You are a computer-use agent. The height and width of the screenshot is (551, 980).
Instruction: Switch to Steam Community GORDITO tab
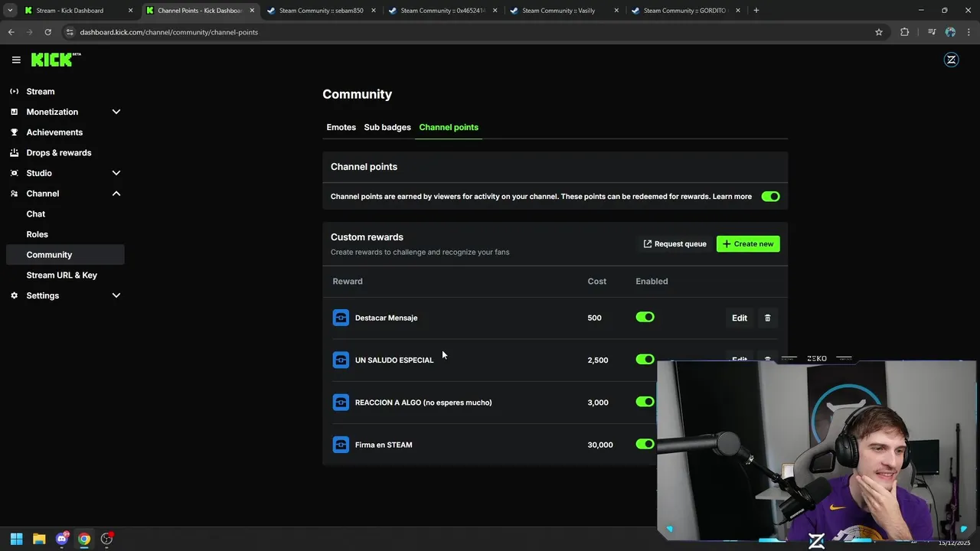point(684,11)
